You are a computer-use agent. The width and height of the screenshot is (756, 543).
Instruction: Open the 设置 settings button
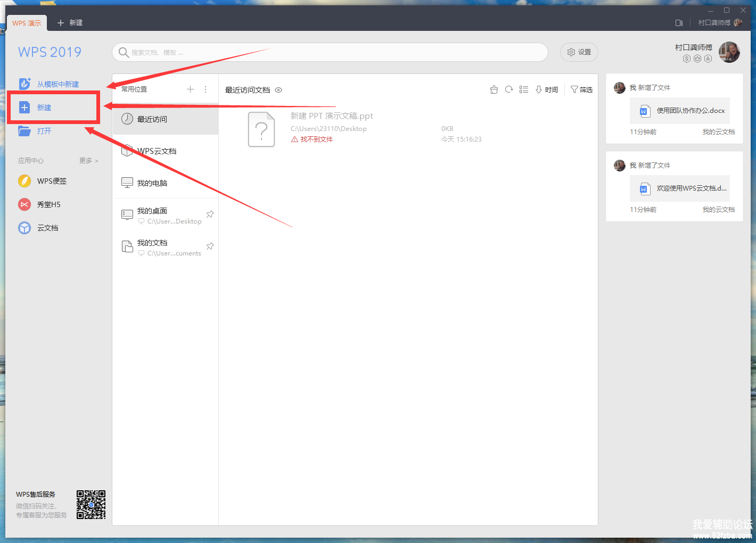click(x=579, y=52)
